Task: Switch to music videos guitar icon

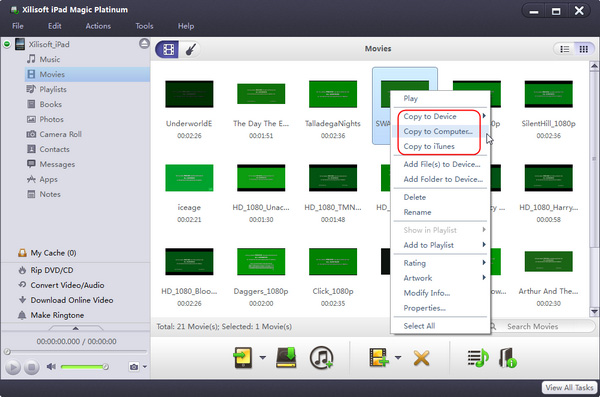Action: click(190, 49)
